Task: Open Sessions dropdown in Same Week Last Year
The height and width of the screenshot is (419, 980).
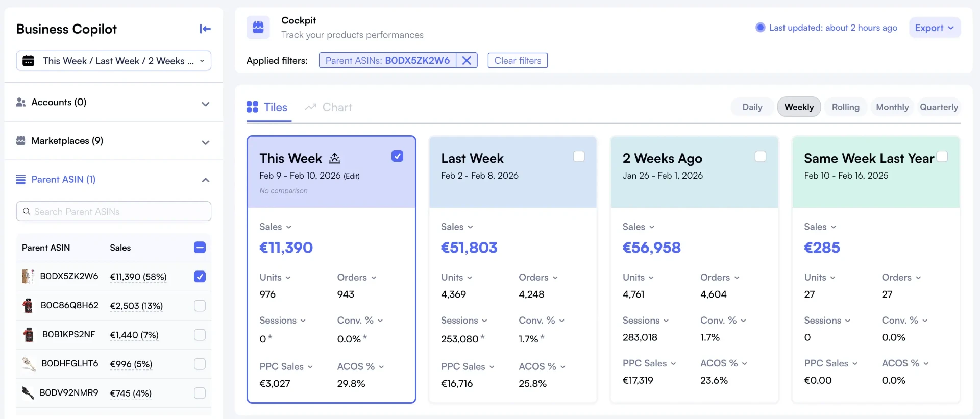Action: pos(827,320)
